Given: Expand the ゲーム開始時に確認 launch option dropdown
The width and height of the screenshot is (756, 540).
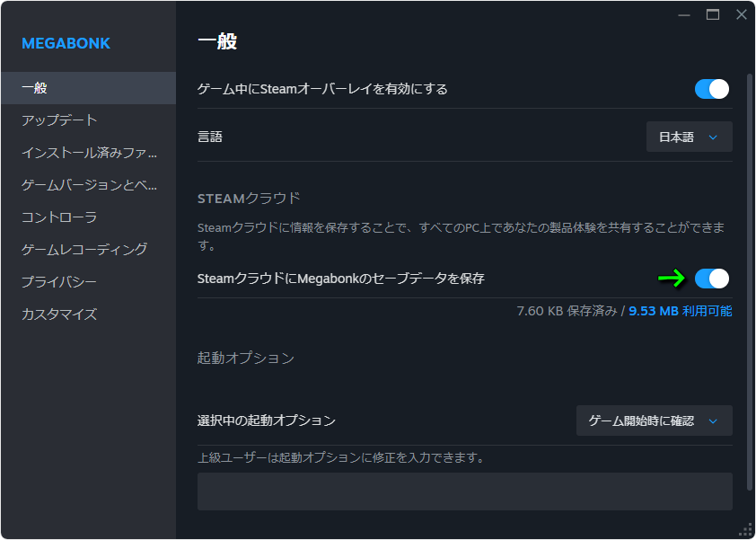Looking at the screenshot, I should click(x=654, y=420).
